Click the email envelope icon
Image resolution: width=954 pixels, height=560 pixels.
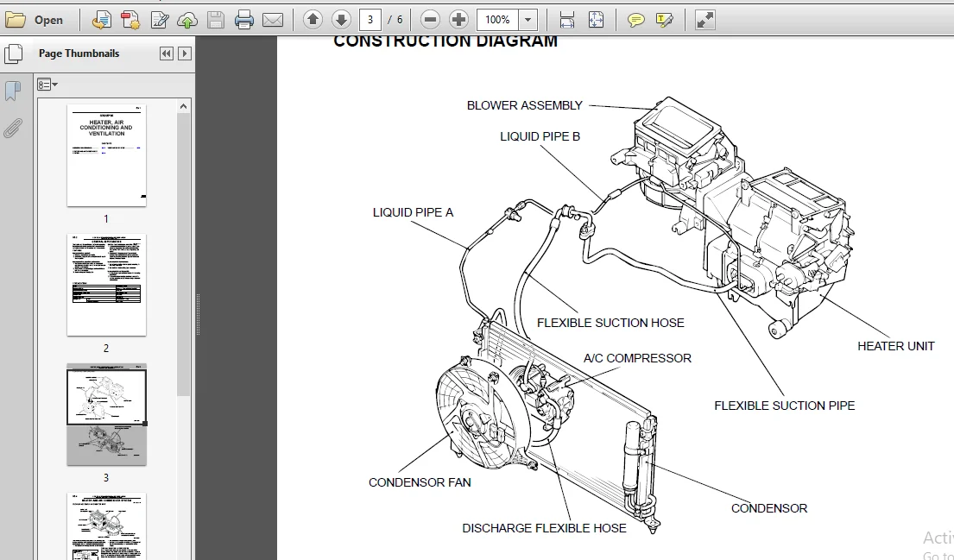[x=273, y=20]
